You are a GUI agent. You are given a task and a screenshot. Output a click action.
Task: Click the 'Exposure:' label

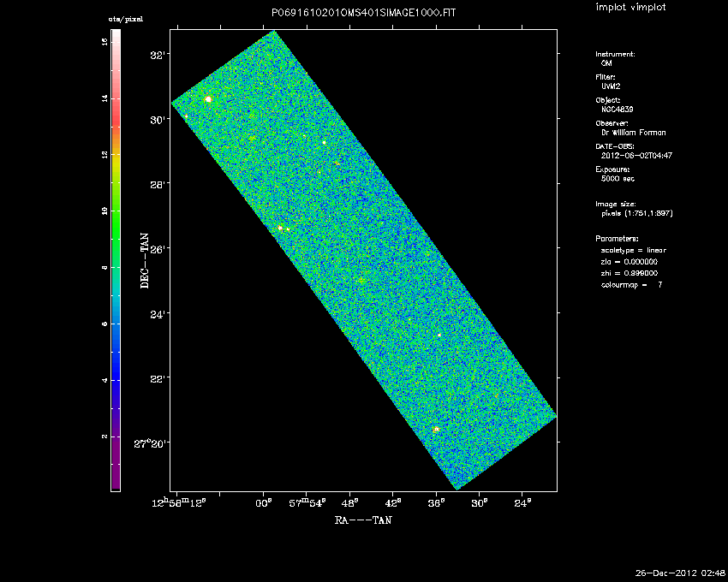pos(613,169)
